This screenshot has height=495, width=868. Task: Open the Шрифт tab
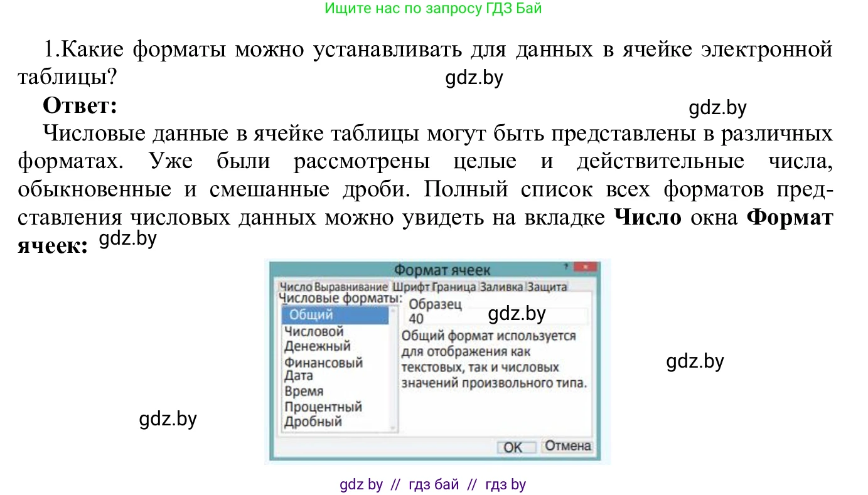[409, 286]
